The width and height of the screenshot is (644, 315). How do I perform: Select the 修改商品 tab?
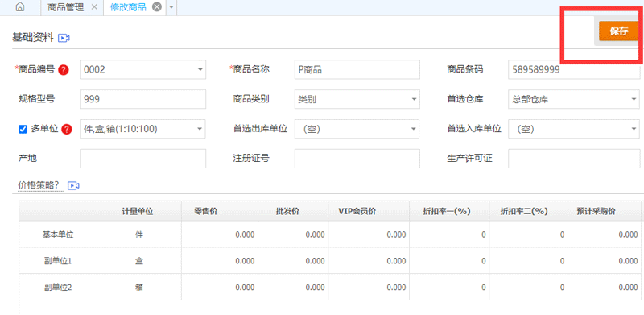[x=128, y=7]
